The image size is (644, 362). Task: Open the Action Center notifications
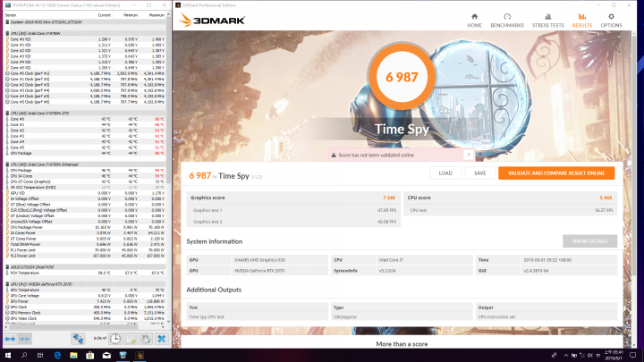coord(633,356)
